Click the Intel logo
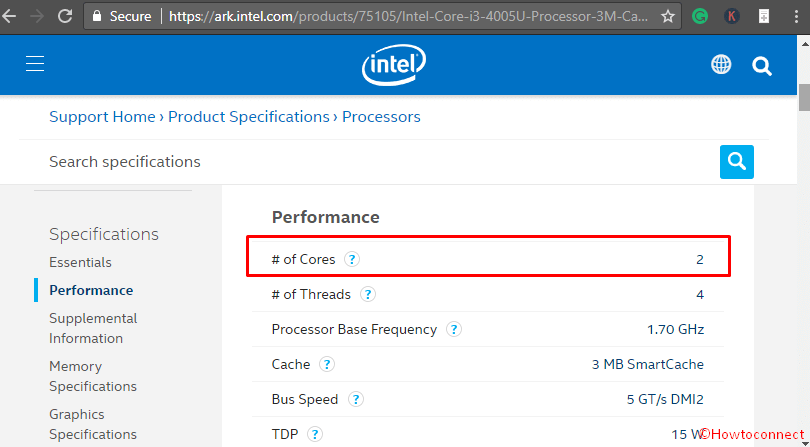810x447 pixels. 394,65
